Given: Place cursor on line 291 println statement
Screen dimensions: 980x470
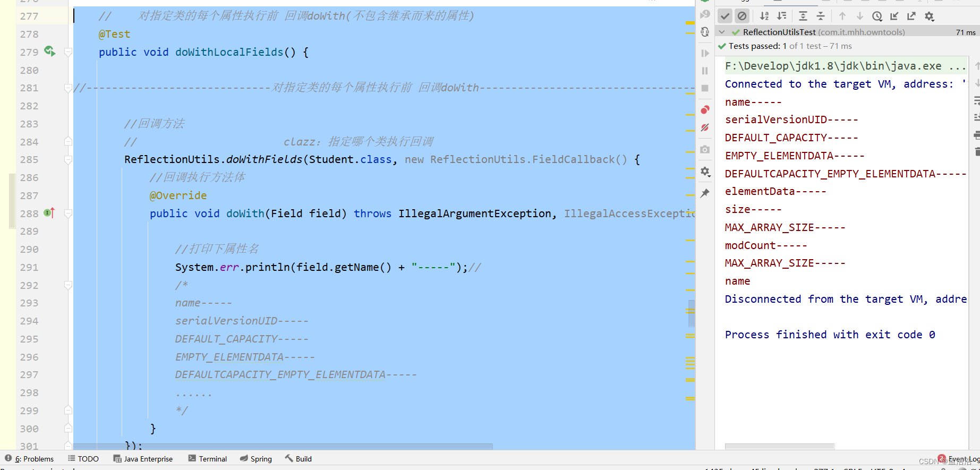Looking at the screenshot, I should tap(328, 267).
